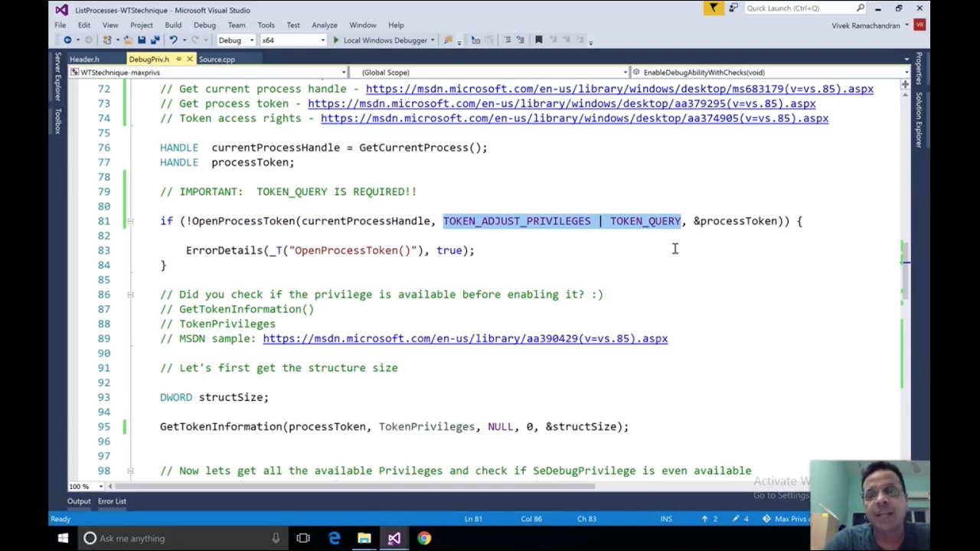
Task: Open Task View on the taskbar
Action: click(x=303, y=538)
